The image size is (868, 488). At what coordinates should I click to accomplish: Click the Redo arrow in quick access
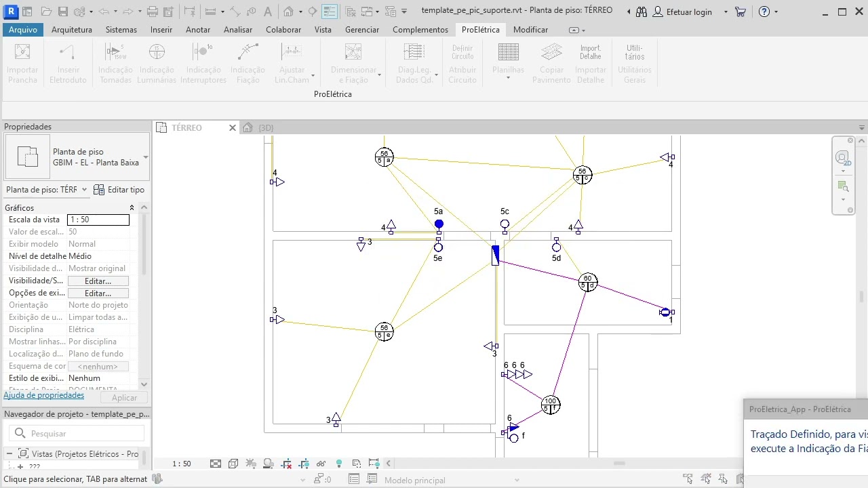point(128,12)
